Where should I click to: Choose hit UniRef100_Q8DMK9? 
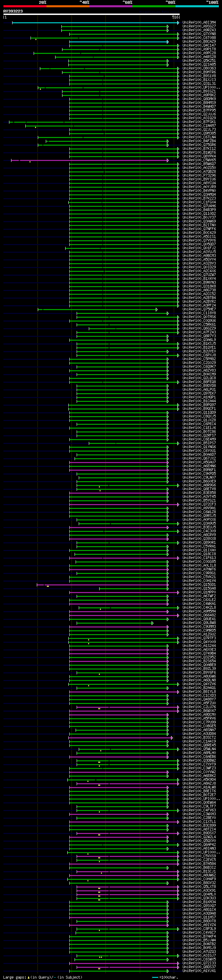(199, 99)
